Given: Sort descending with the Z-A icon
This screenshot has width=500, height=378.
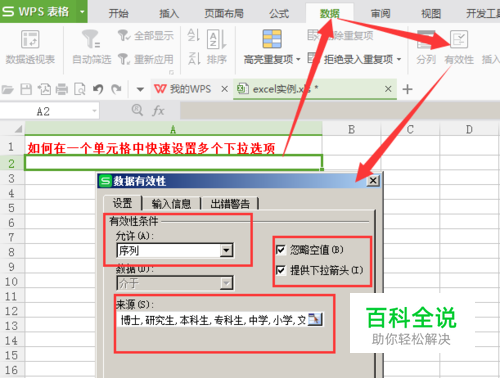Looking at the screenshot, I should (x=193, y=58).
